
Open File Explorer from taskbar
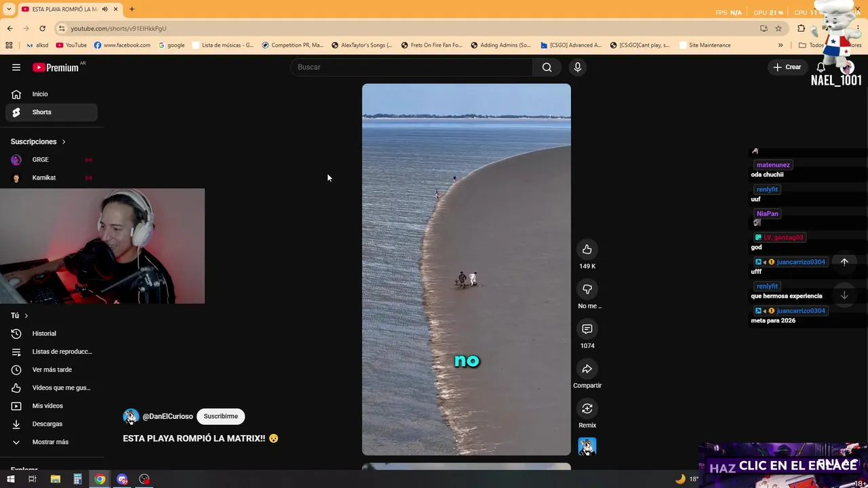coord(55,479)
